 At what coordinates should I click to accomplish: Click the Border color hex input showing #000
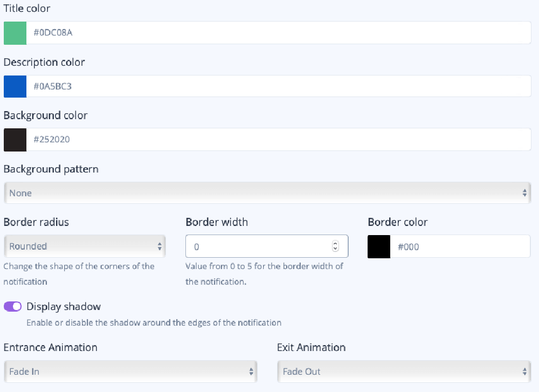[458, 246]
